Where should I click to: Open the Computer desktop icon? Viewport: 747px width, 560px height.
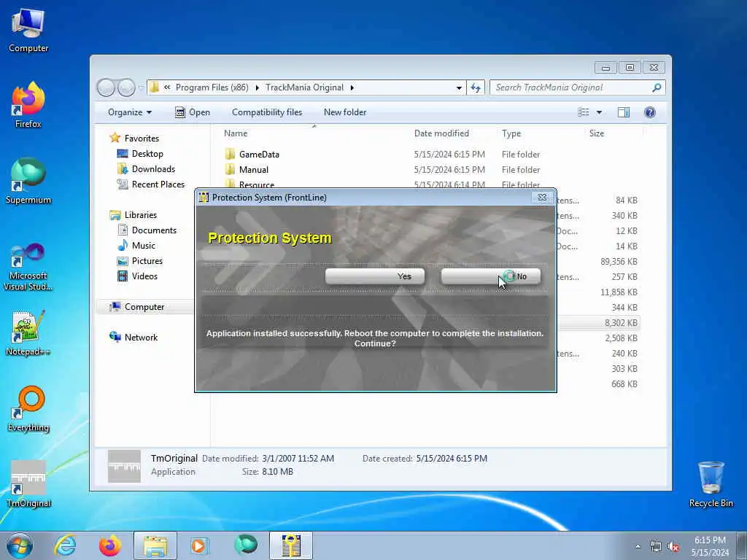(28, 29)
